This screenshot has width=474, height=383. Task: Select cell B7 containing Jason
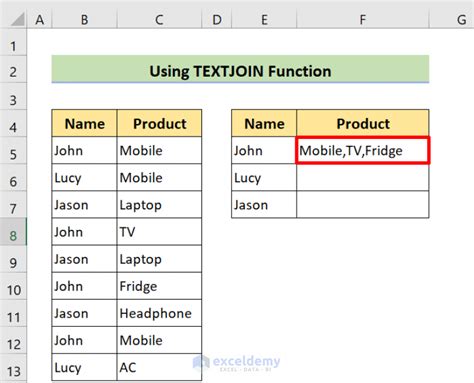pos(84,205)
